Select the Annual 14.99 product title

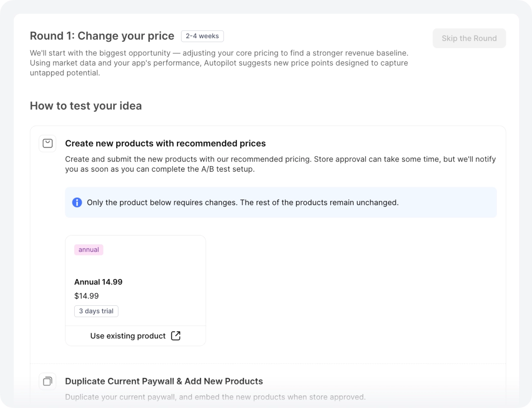98,282
